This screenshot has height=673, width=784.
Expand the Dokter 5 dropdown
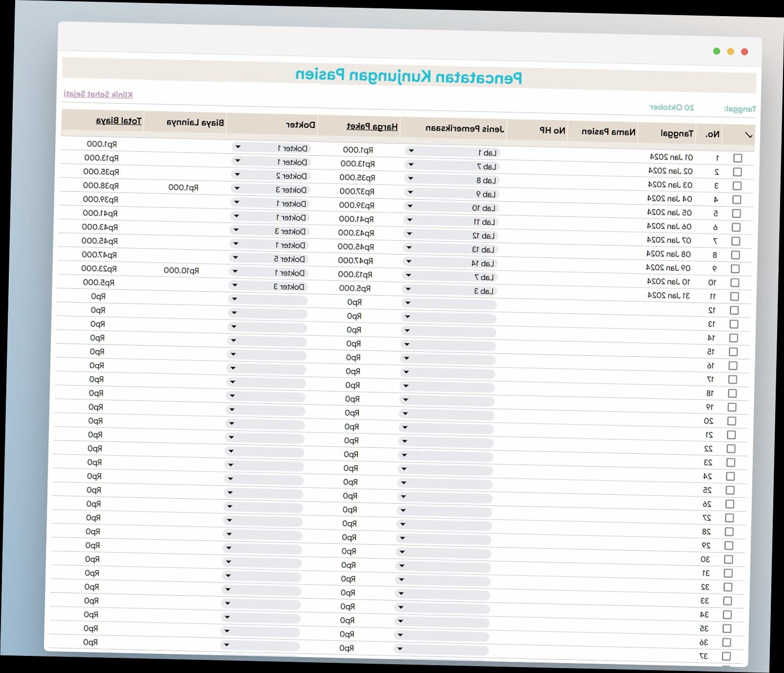pos(236,257)
